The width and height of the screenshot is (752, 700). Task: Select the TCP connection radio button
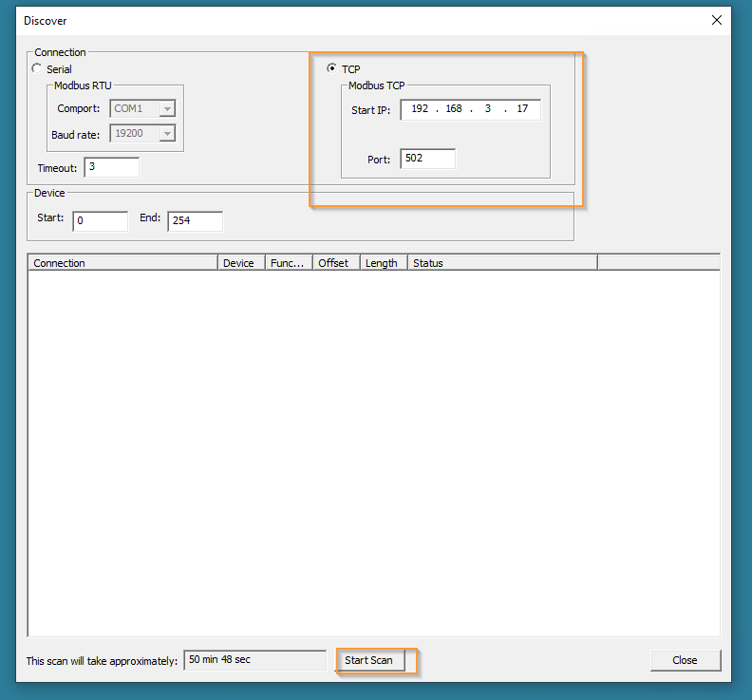pyautogui.click(x=331, y=68)
